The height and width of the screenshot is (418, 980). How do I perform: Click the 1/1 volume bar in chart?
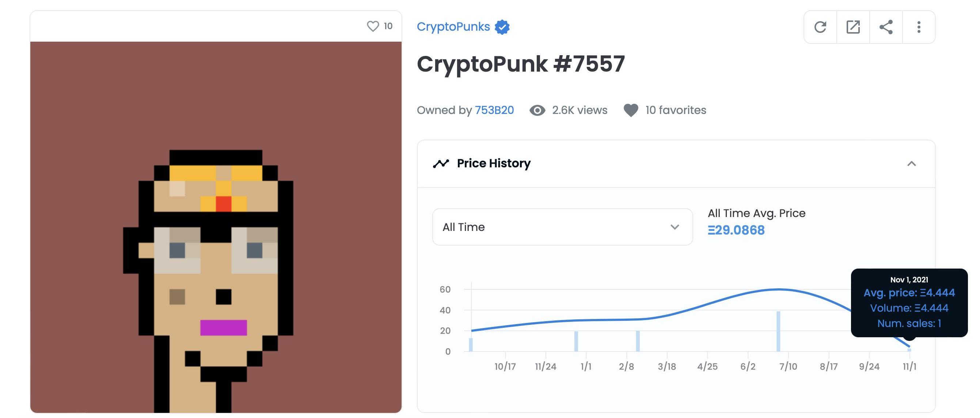[x=576, y=341]
